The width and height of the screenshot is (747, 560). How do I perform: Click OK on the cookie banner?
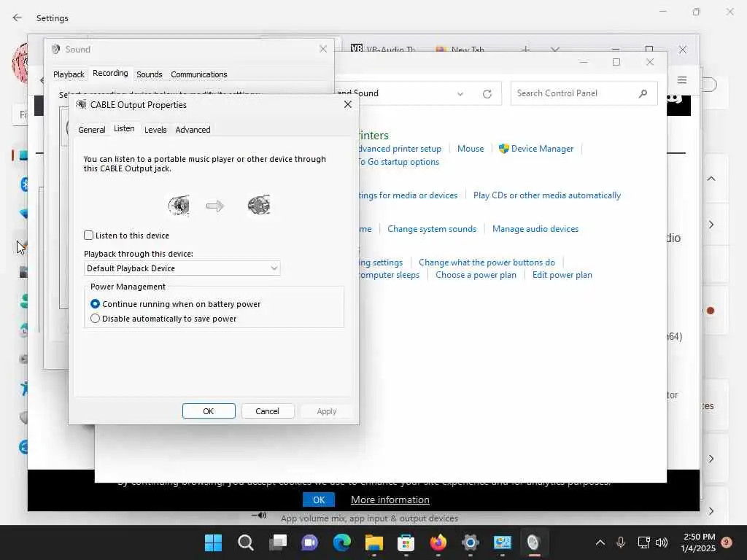click(x=319, y=499)
